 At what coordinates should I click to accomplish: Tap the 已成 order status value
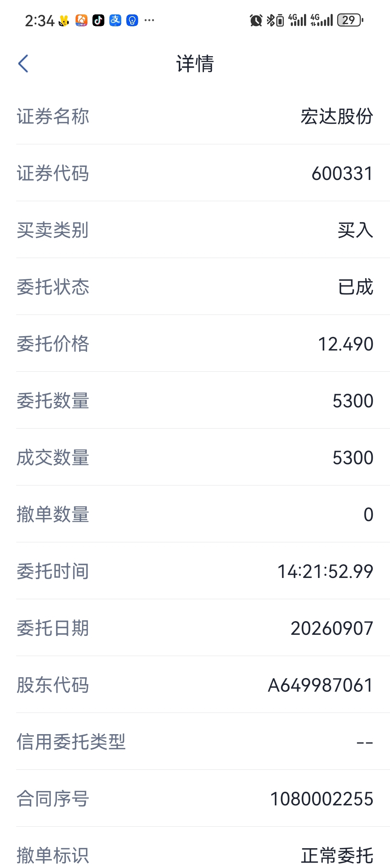pyautogui.click(x=355, y=287)
